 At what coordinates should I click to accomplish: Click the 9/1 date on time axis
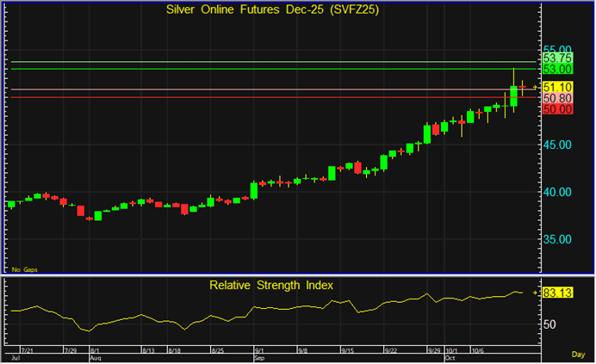click(260, 352)
